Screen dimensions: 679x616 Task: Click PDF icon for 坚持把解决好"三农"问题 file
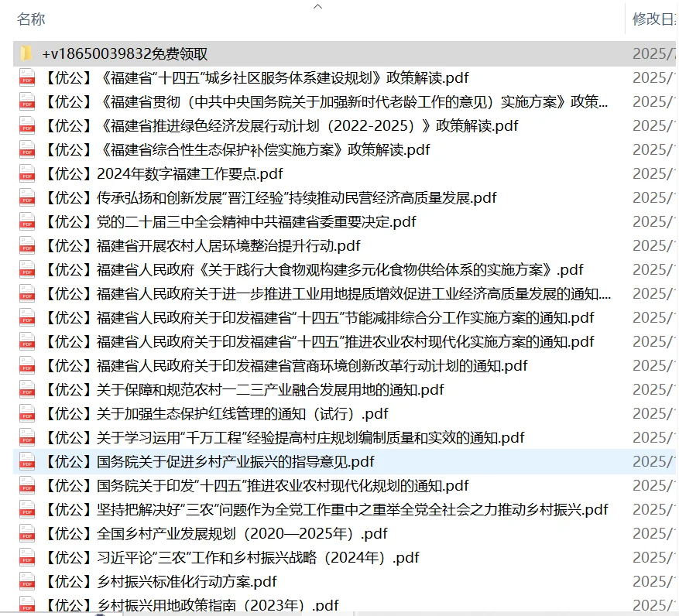coord(27,510)
